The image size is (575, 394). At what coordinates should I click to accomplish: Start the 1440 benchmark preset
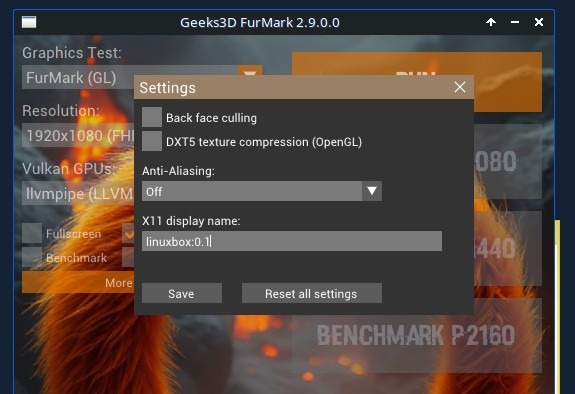point(508,248)
